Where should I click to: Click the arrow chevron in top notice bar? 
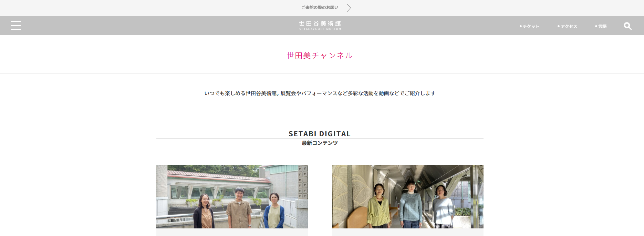coord(349,8)
